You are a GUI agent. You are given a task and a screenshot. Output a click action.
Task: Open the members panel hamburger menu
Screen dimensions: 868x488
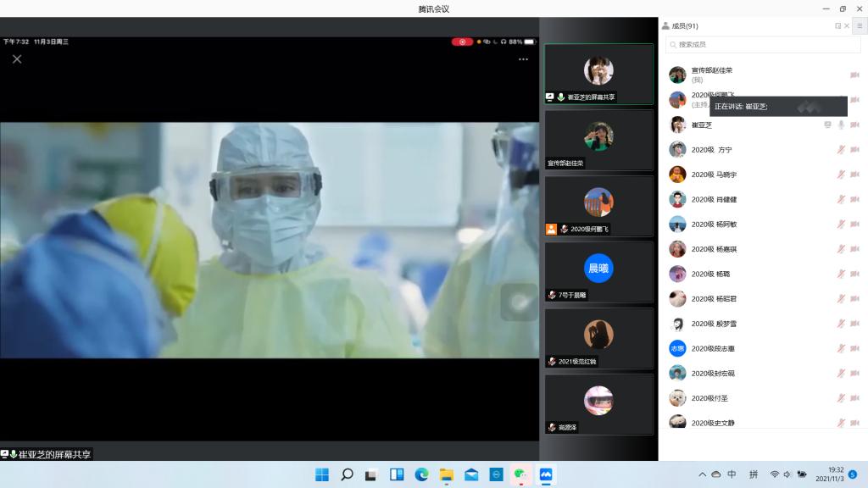coord(859,26)
